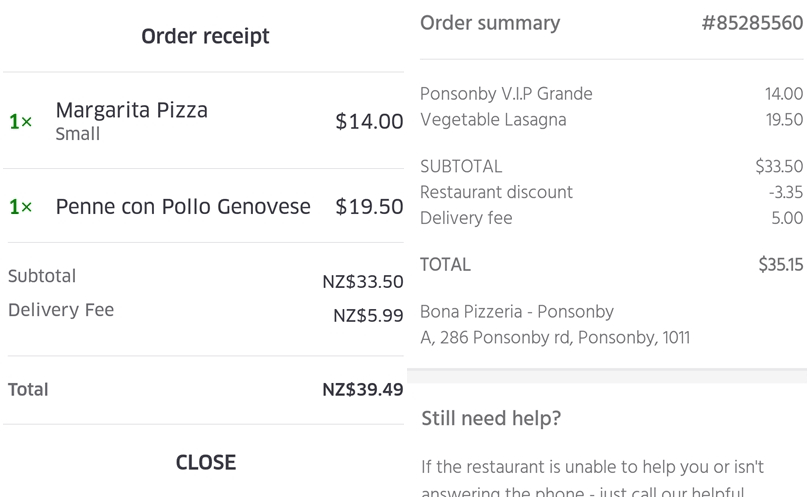This screenshot has width=810, height=500.
Task: Open Bona Pizzeria - Ponsonby restaurant name
Action: pos(516,312)
